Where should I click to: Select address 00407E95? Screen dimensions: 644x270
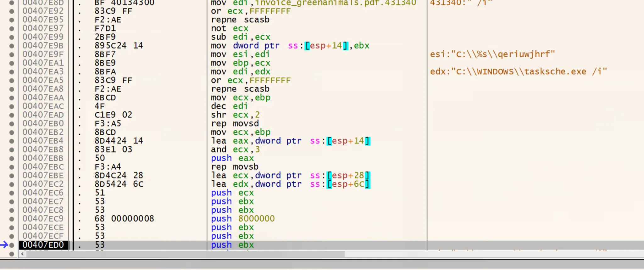43,20
